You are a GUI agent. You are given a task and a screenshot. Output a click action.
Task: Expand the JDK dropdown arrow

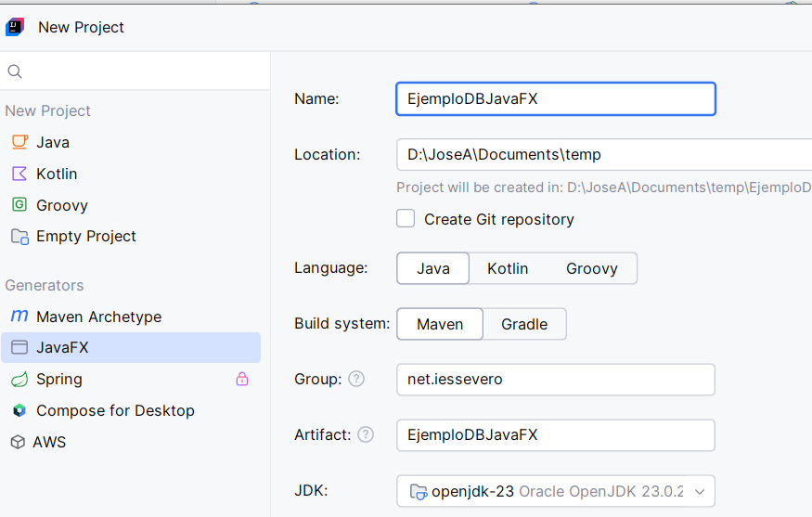[x=700, y=492]
